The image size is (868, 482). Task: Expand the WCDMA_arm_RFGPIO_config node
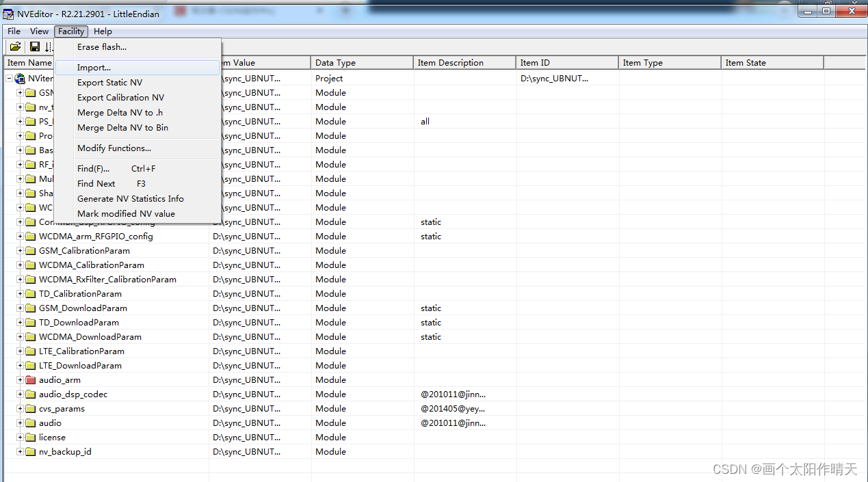pos(20,237)
